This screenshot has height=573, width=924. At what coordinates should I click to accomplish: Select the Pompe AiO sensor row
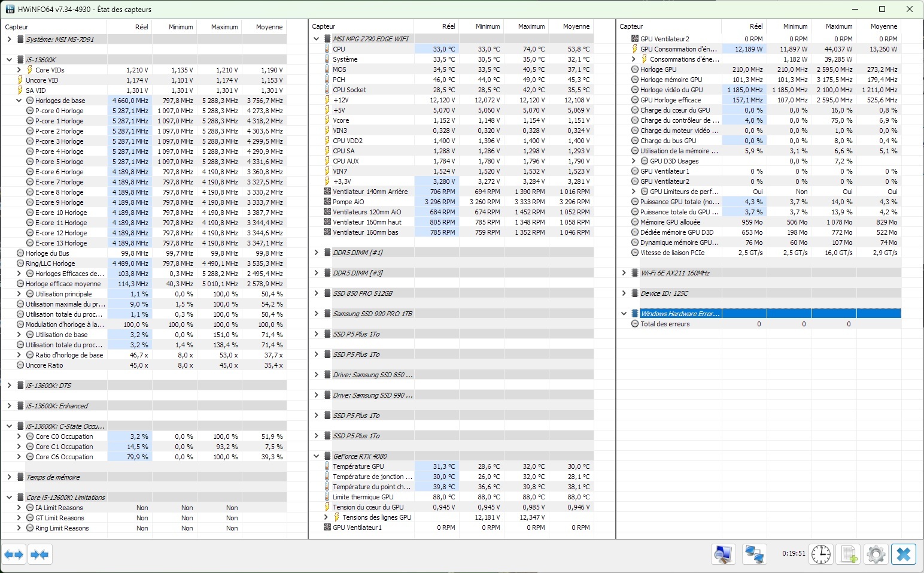click(x=348, y=202)
